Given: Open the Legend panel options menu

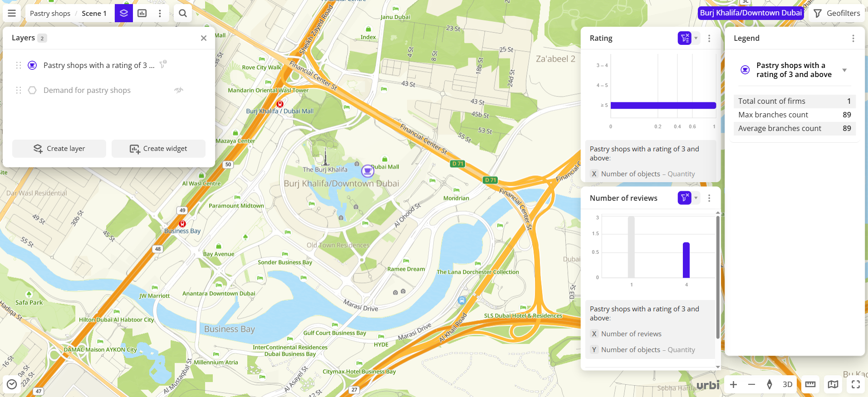Looking at the screenshot, I should coord(853,39).
